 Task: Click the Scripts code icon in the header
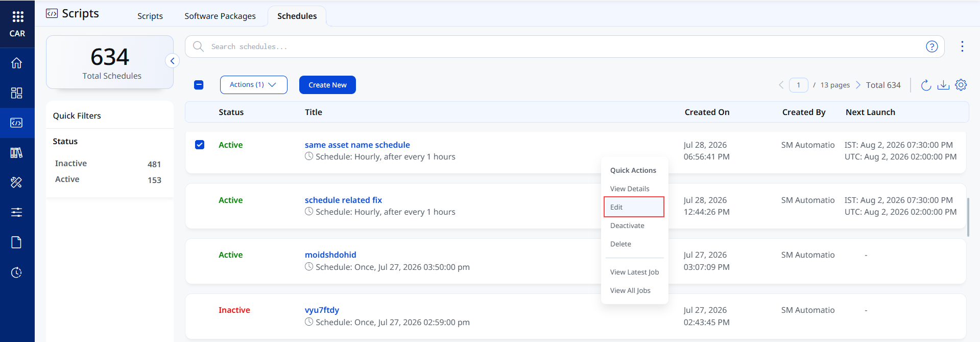coord(52,14)
